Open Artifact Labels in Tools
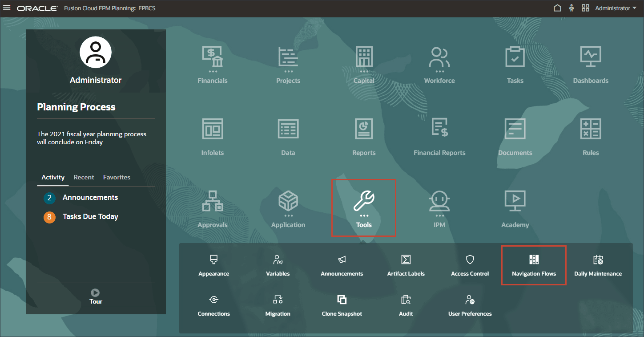Screen dimensions: 644x337 click(x=406, y=266)
